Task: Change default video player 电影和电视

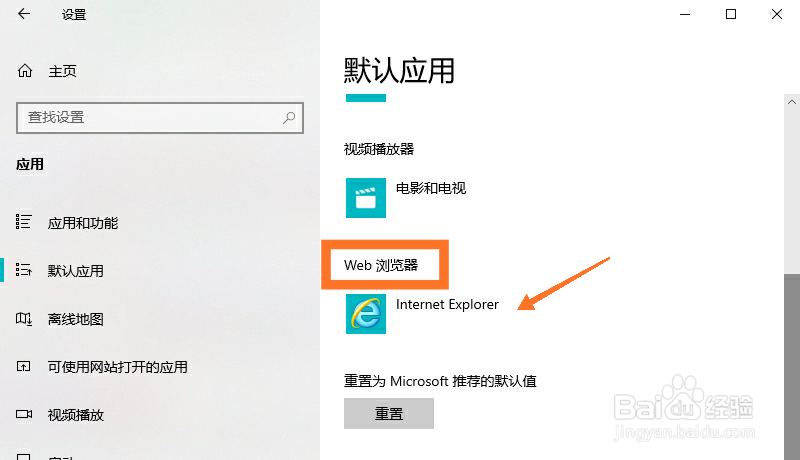Action: (x=431, y=188)
